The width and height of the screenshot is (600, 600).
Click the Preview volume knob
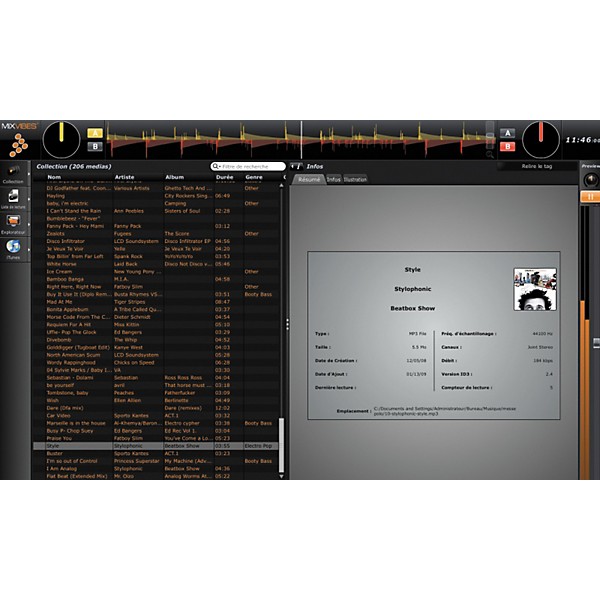591,180
